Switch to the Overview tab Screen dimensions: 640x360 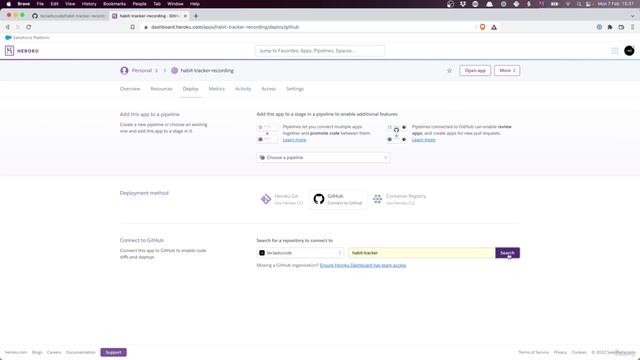130,89
